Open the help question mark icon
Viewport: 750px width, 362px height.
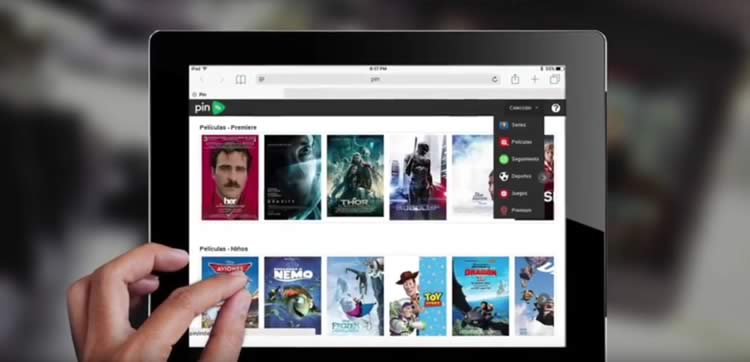pyautogui.click(x=555, y=108)
